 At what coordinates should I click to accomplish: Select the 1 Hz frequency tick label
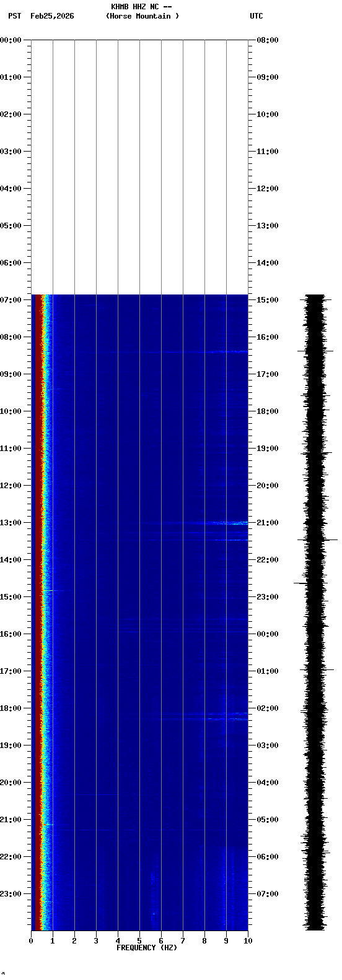[53, 941]
